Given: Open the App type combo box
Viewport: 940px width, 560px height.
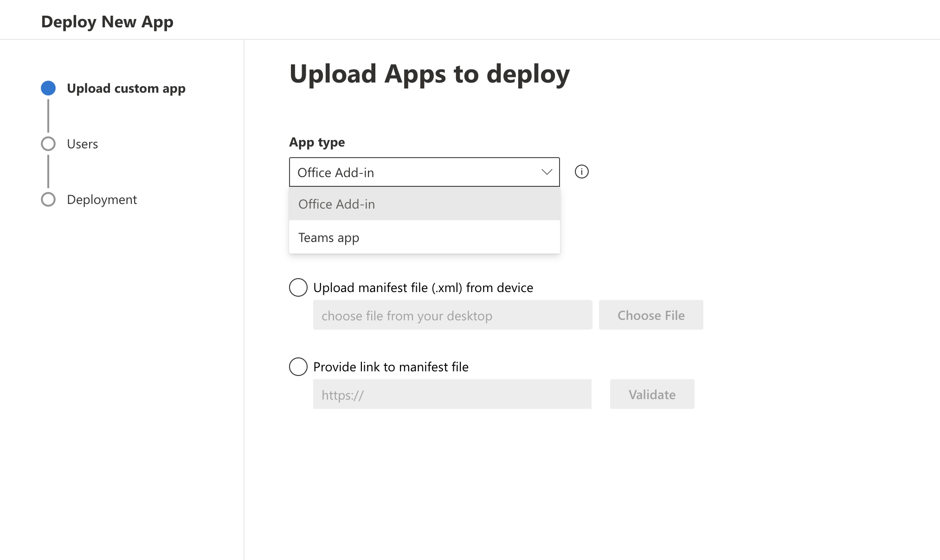Looking at the screenshot, I should coord(424,172).
